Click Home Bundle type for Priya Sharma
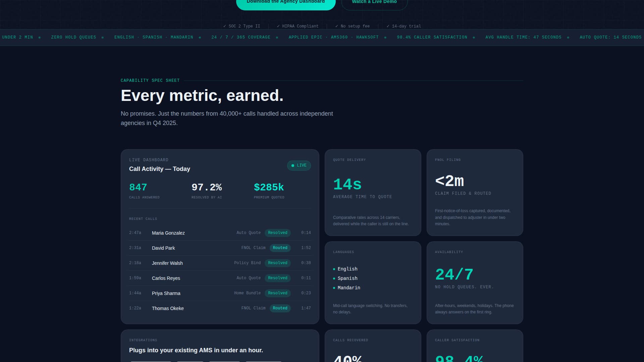 pyautogui.click(x=247, y=293)
